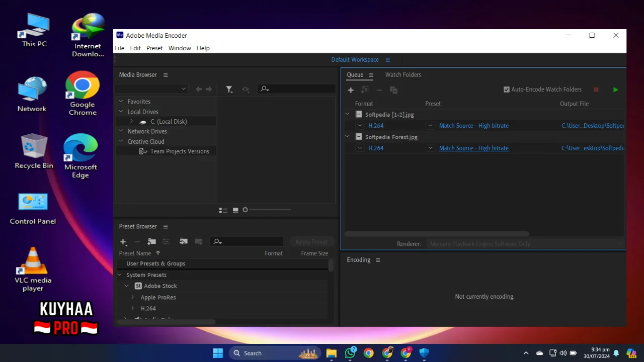Open format dropdown for Softpedia [1-2].jpg
The image size is (644, 362).
[360, 126]
